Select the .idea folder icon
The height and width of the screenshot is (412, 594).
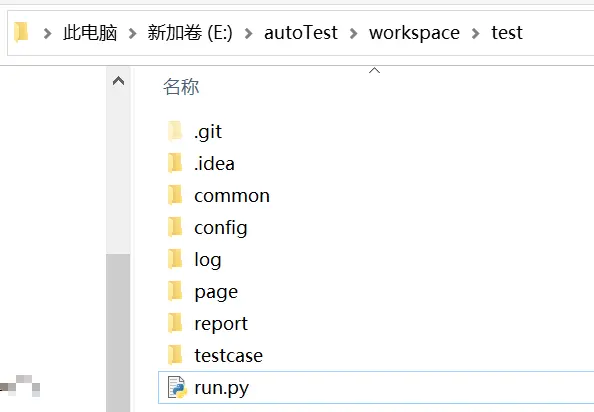pyautogui.click(x=175, y=163)
